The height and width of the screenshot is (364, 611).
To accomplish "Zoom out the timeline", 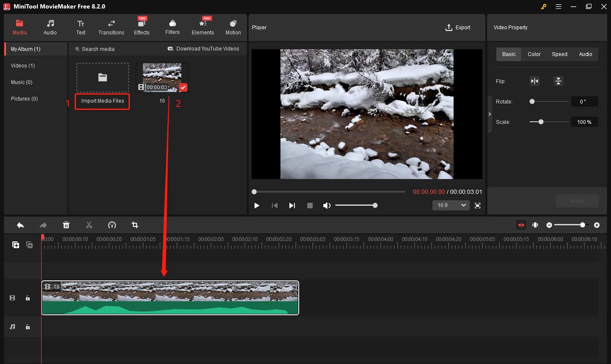I will pyautogui.click(x=549, y=225).
